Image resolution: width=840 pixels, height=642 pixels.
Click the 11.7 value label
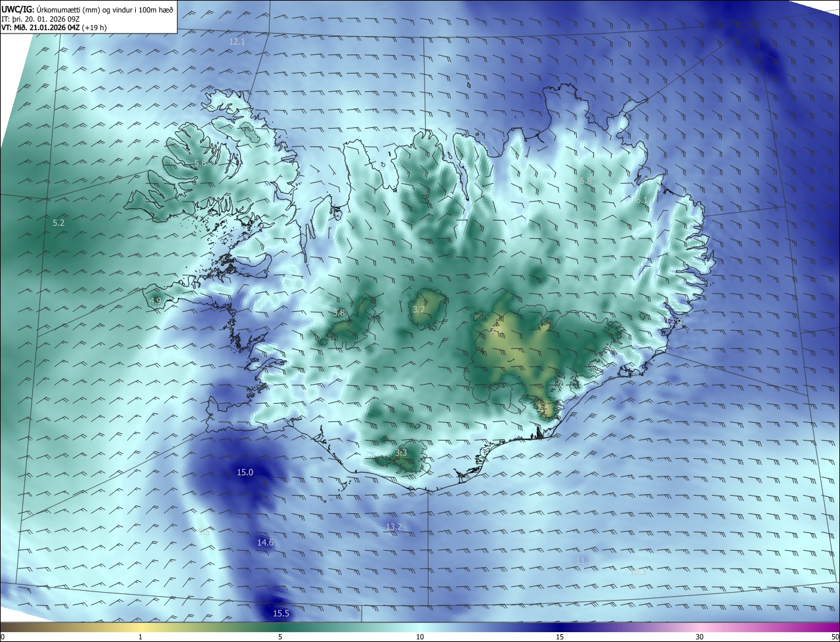click(583, 560)
